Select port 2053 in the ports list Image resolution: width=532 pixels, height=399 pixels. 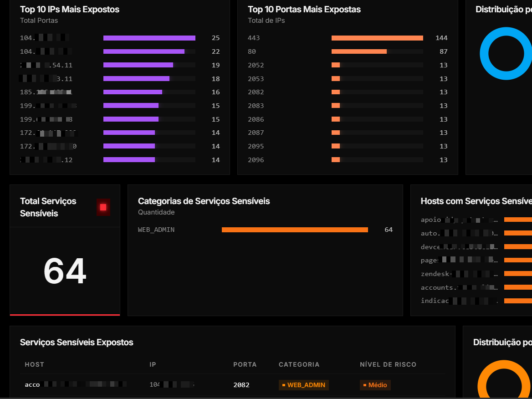[x=256, y=79]
